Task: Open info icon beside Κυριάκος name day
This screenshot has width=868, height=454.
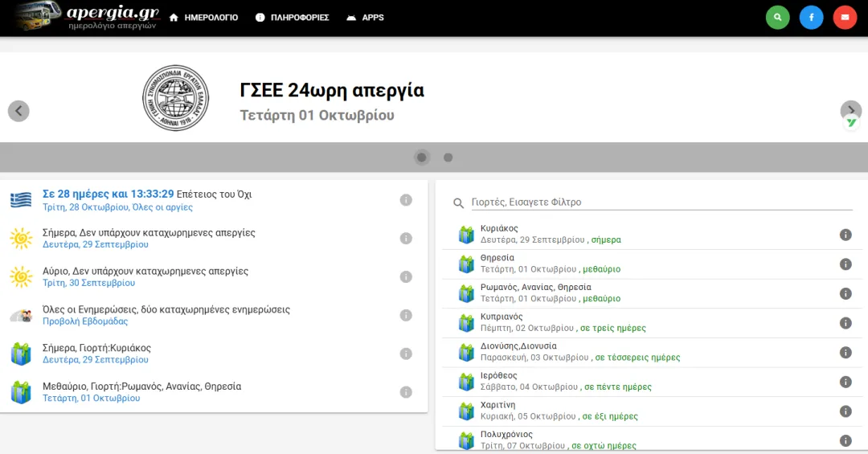Action: [845, 235]
